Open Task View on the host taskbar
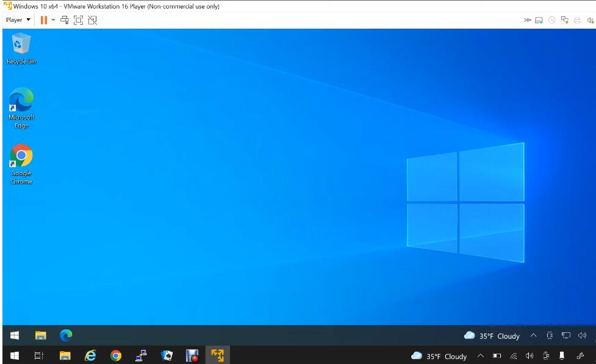 tap(39, 355)
